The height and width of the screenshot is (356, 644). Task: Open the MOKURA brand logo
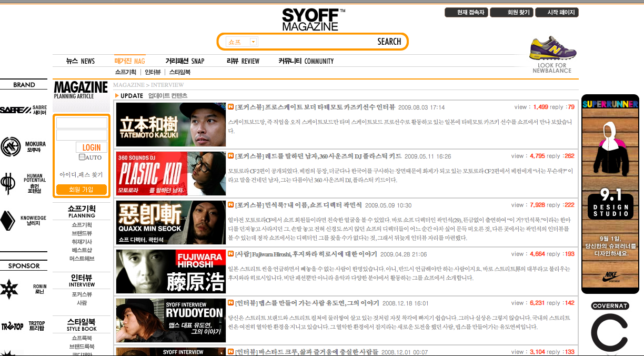tap(23, 147)
